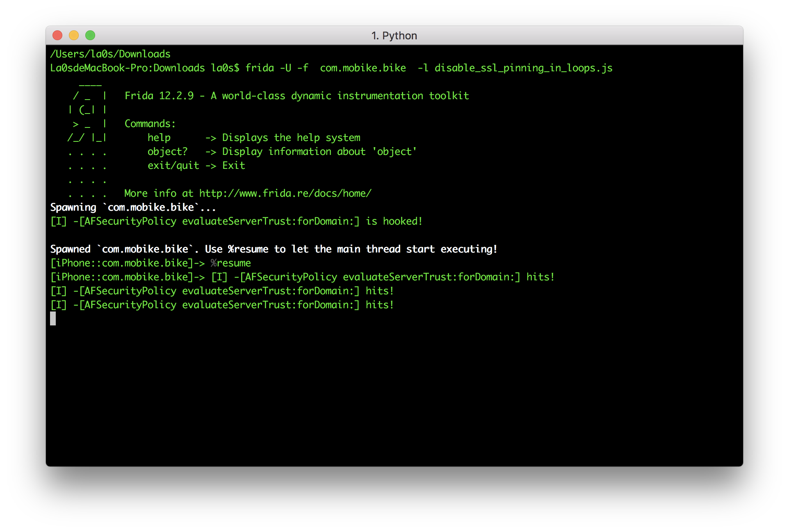Click the terminal cursor block
The image size is (789, 532).
[53, 318]
